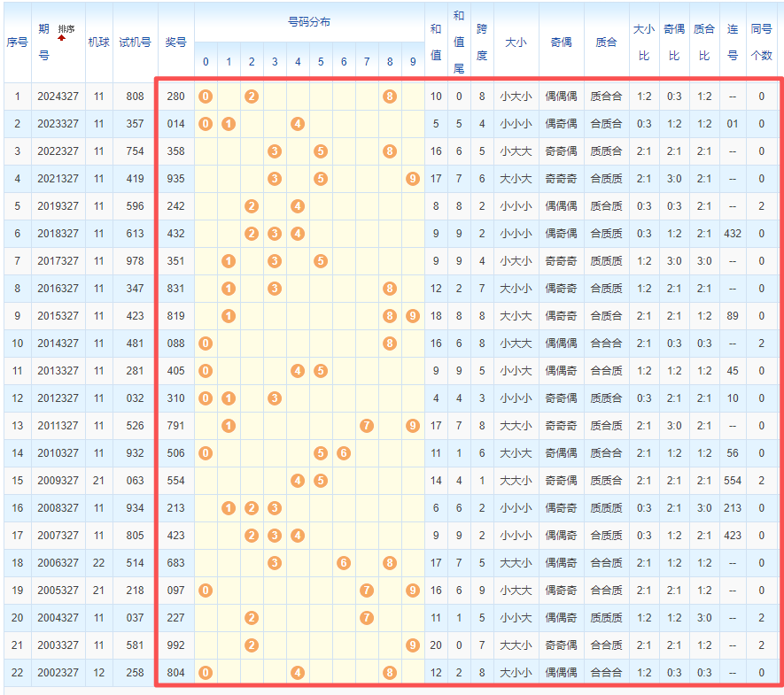Image resolution: width=784 pixels, height=695 pixels.
Task: Click ball 4 in the 2002327 row
Action: click(x=298, y=673)
